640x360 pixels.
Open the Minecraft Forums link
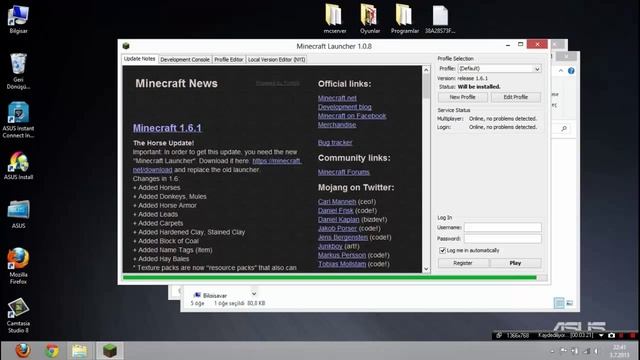coord(344,172)
